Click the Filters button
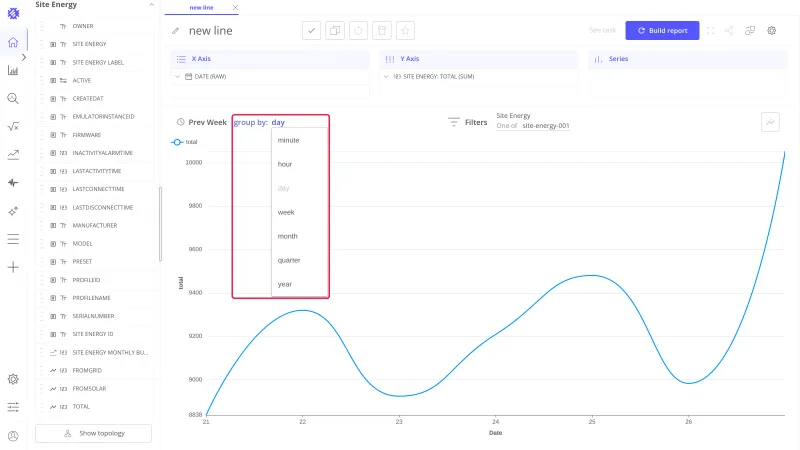This screenshot has width=800, height=450. point(468,122)
